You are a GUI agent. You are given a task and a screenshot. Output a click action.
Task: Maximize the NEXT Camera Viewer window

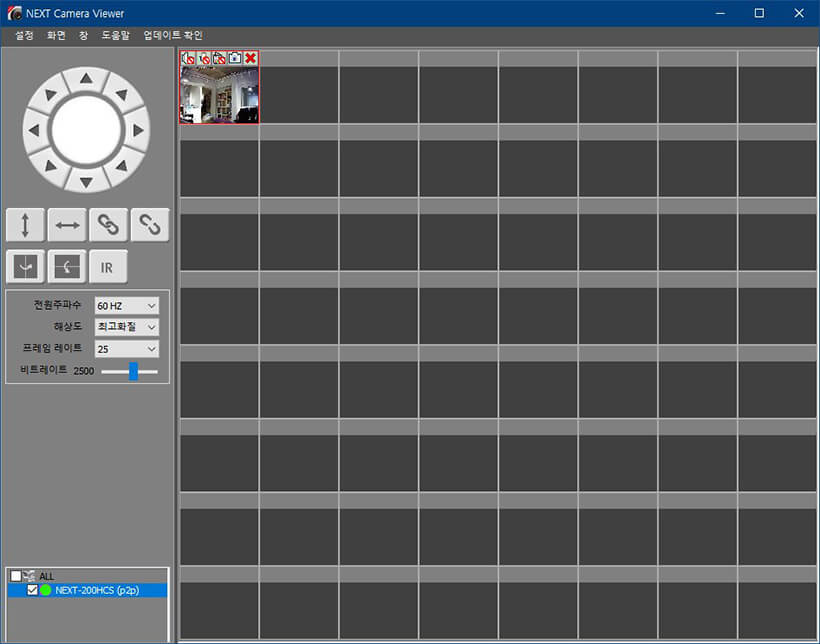coord(759,13)
